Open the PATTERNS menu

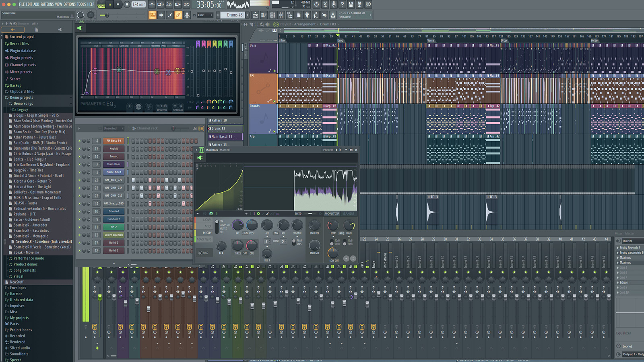(x=47, y=4)
